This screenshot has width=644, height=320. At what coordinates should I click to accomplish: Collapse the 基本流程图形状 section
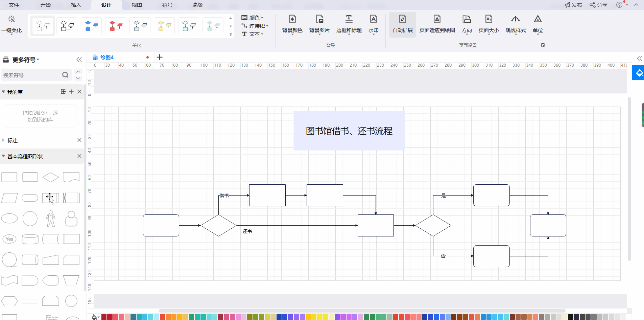[3, 156]
